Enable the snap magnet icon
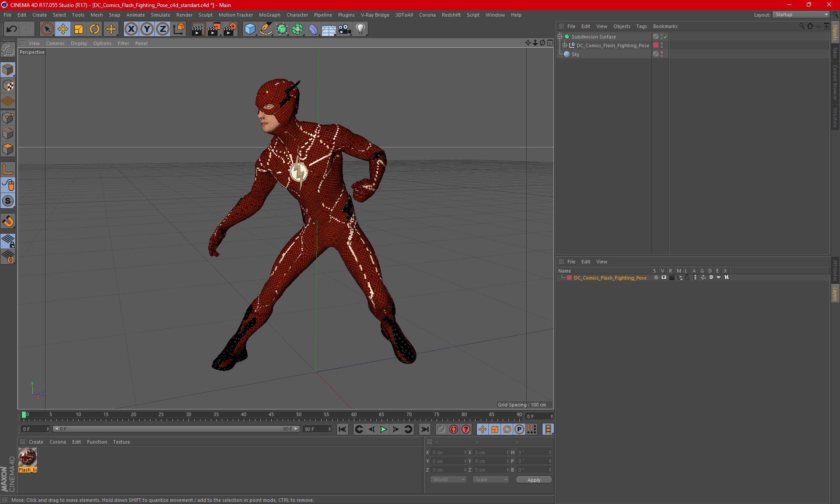This screenshot has width=840, height=504. 8,221
